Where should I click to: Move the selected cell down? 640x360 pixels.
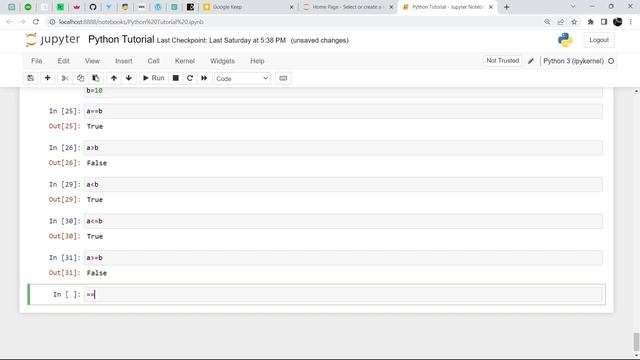pyautogui.click(x=129, y=78)
